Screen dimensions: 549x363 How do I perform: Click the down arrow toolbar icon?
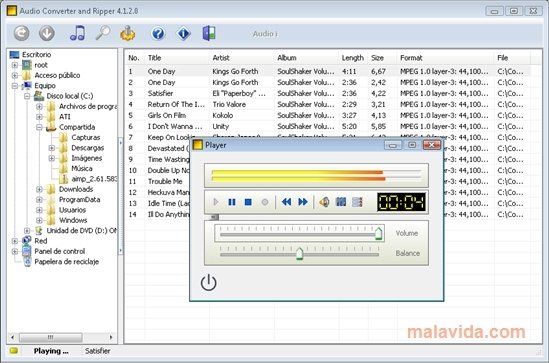tap(47, 34)
